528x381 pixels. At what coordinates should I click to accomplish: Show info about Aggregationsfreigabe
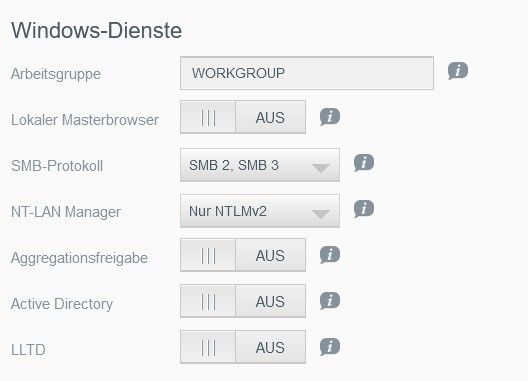click(x=330, y=255)
